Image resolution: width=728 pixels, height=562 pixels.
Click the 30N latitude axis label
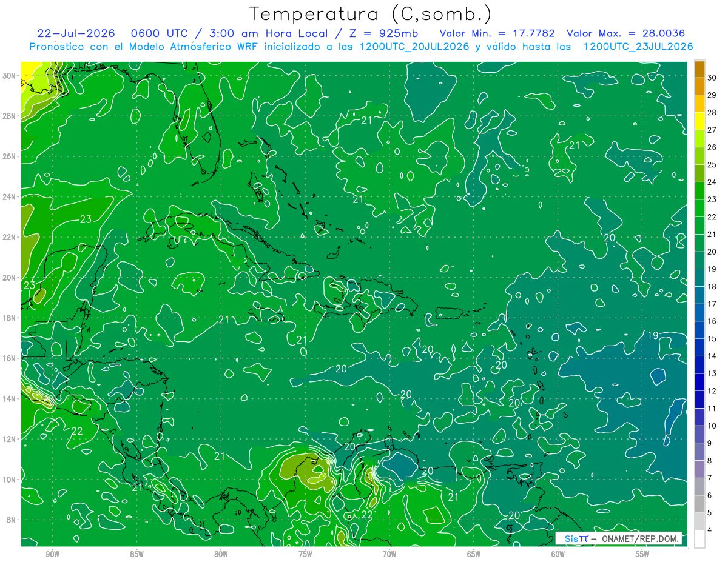click(x=10, y=76)
